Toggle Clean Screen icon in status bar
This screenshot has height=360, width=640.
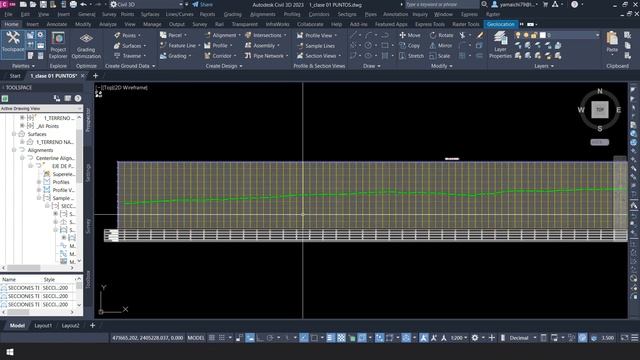[x=624, y=338]
